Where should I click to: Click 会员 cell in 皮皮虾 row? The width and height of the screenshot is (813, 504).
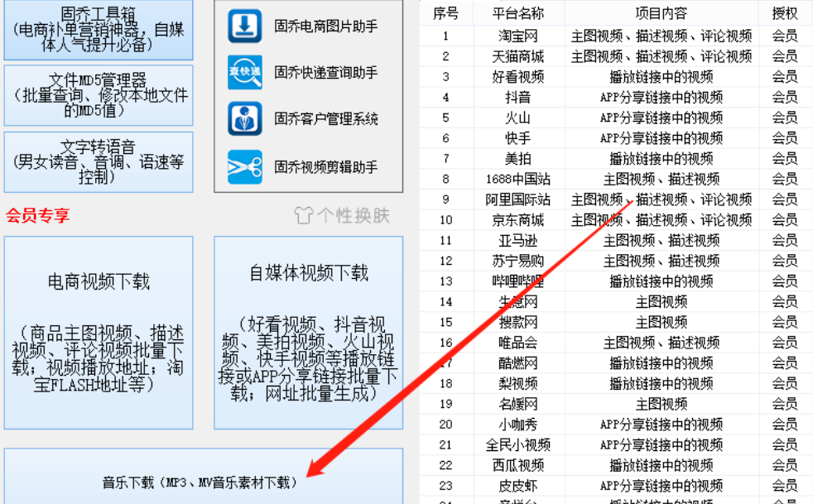785,486
